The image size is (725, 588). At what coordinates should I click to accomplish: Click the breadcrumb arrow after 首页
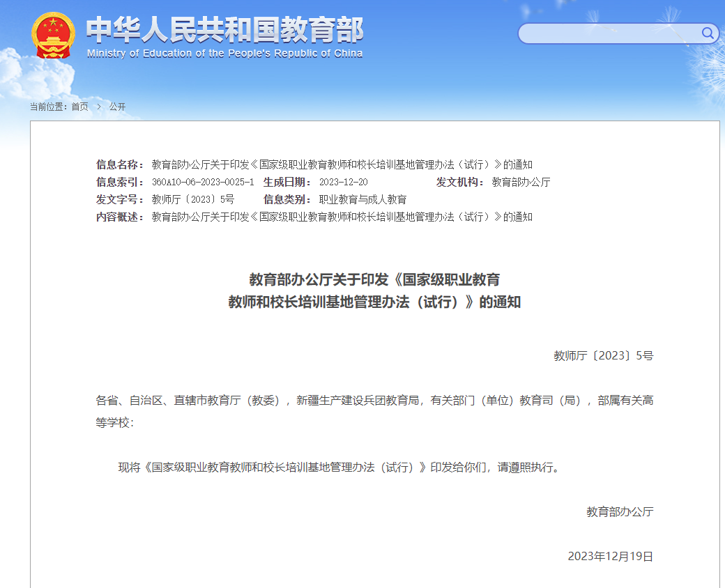(x=99, y=107)
